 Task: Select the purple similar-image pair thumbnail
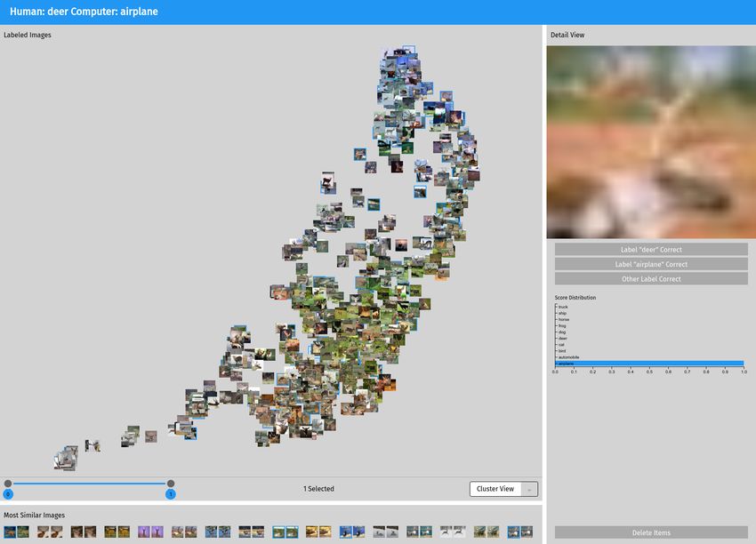[x=150, y=532]
